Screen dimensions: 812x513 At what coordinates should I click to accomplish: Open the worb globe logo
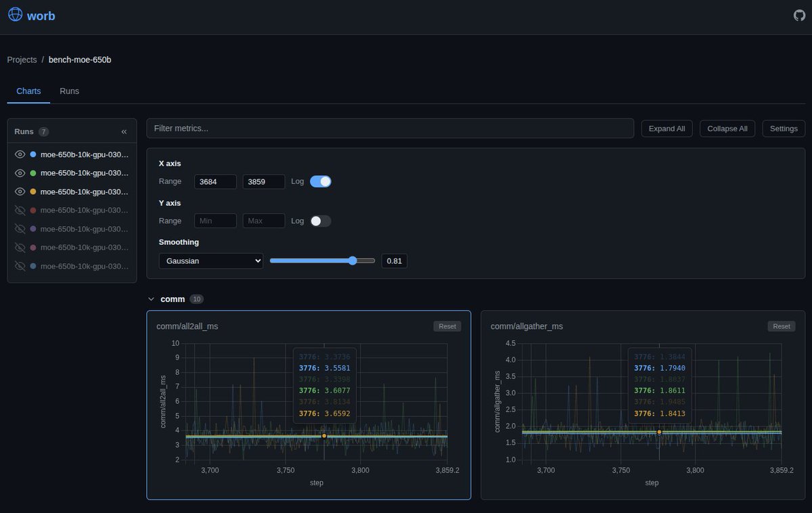(15, 16)
